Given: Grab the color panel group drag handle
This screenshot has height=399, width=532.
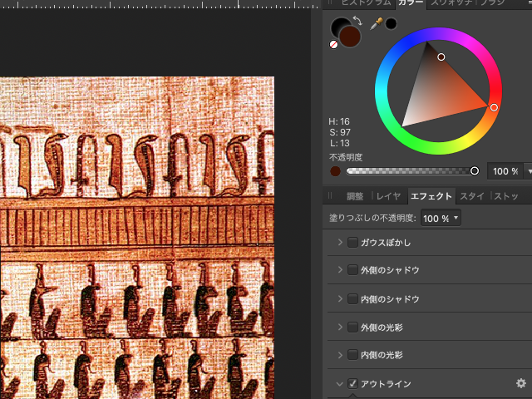Looking at the screenshot, I should [330, 2].
